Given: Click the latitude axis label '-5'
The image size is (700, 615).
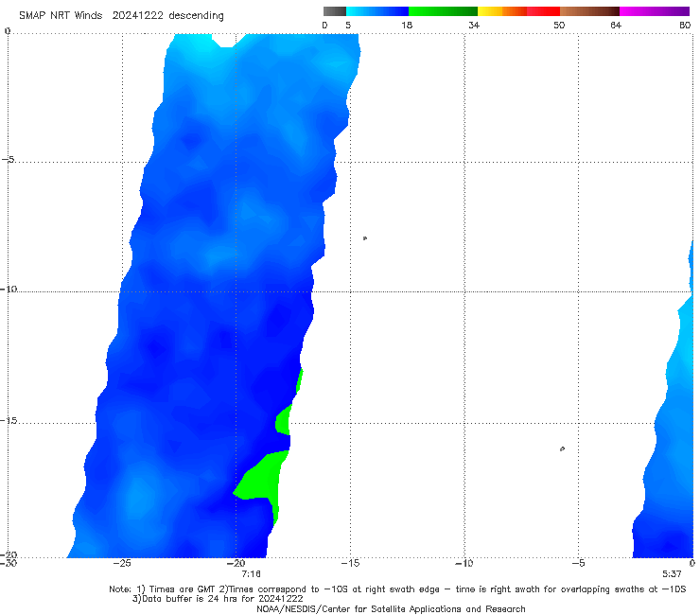Looking at the screenshot, I should tap(9, 160).
